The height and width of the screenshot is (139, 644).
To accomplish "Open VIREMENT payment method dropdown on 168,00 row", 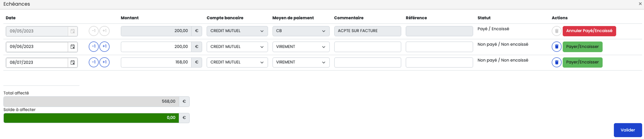I will coord(301,62).
